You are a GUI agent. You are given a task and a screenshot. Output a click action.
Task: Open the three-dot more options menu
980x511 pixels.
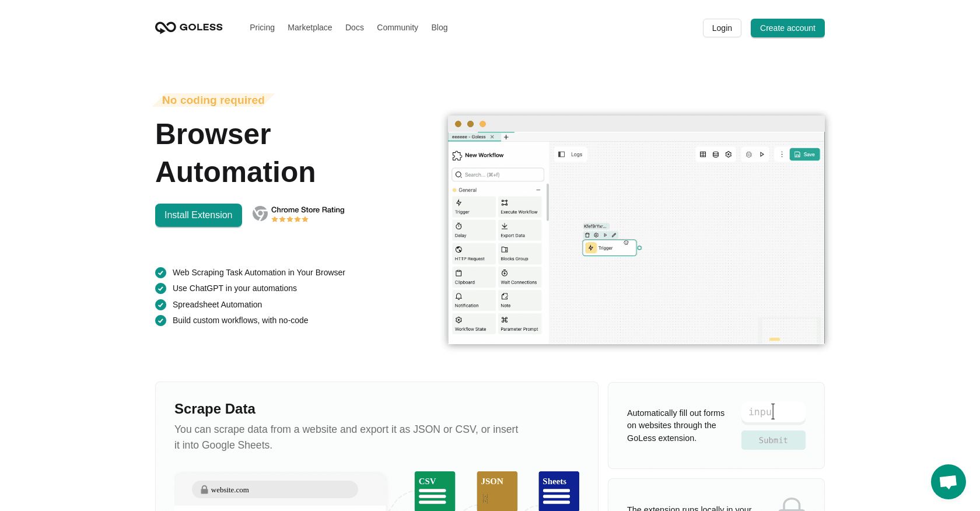782,155
